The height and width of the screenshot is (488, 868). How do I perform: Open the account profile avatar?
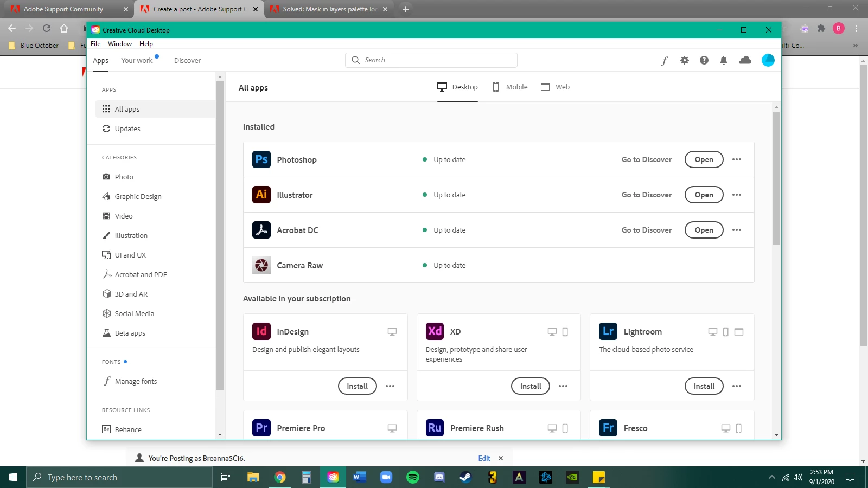tap(768, 60)
